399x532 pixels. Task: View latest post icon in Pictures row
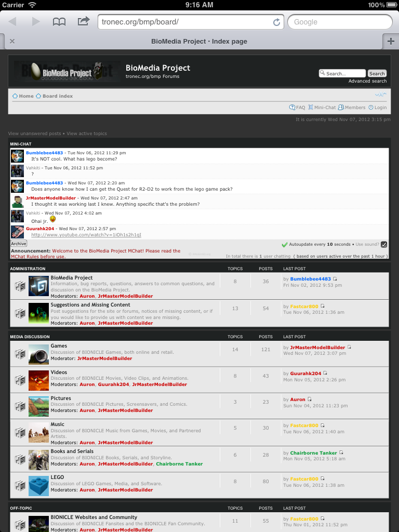(310, 400)
